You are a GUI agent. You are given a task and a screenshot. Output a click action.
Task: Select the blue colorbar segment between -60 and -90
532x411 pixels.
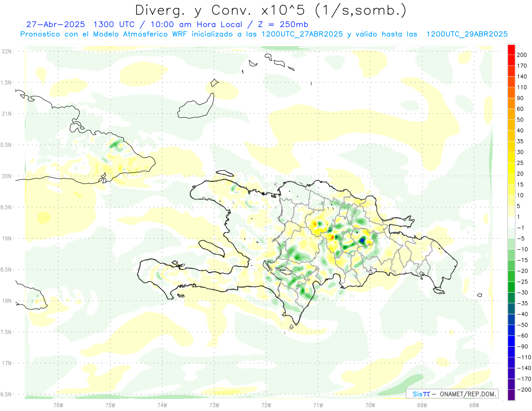(x=511, y=341)
